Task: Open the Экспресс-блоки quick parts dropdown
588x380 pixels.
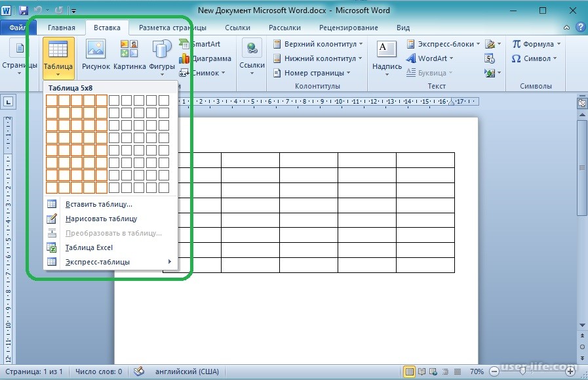Action: (x=443, y=44)
